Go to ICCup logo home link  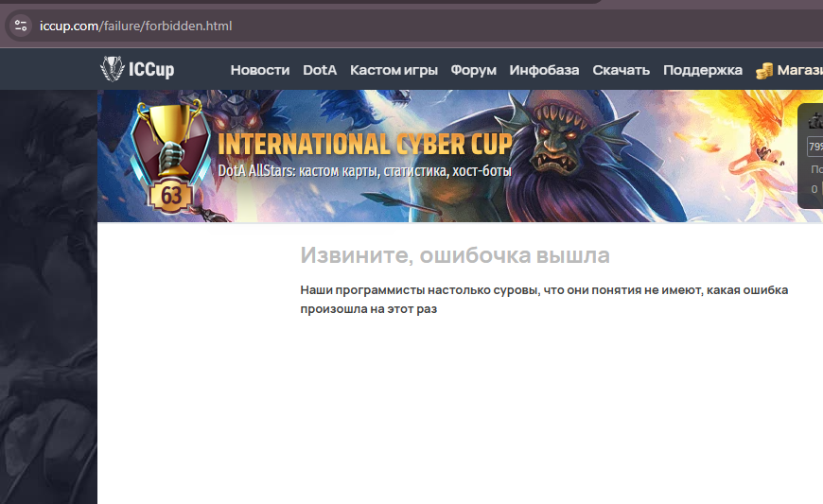(137, 69)
